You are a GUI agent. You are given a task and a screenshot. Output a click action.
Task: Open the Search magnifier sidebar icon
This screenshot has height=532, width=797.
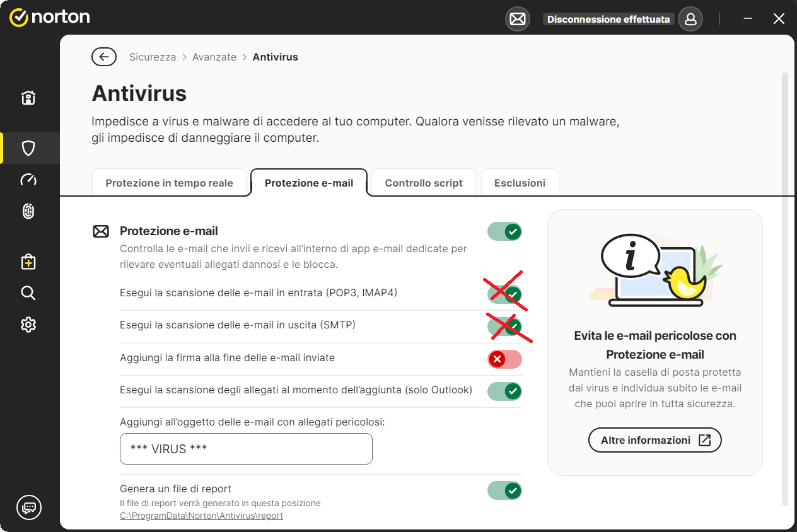click(28, 293)
